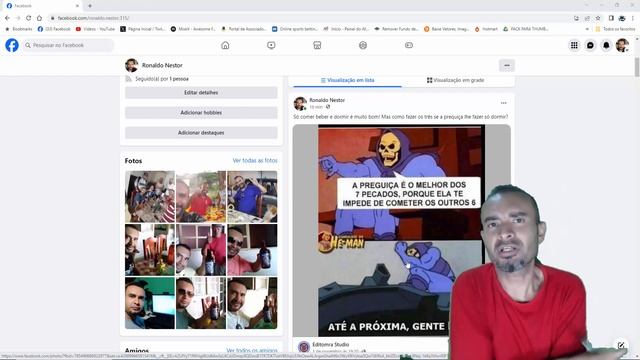Open the Marketplace icon
The width and height of the screenshot is (640, 360).
tap(317, 45)
